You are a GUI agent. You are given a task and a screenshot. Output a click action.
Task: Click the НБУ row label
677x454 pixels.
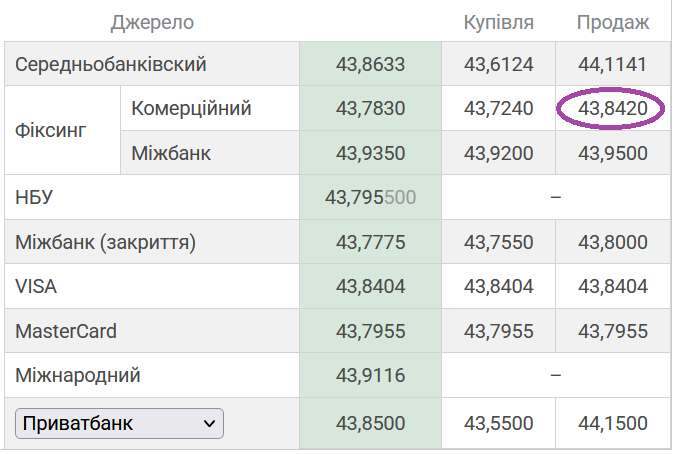pyautogui.click(x=35, y=198)
